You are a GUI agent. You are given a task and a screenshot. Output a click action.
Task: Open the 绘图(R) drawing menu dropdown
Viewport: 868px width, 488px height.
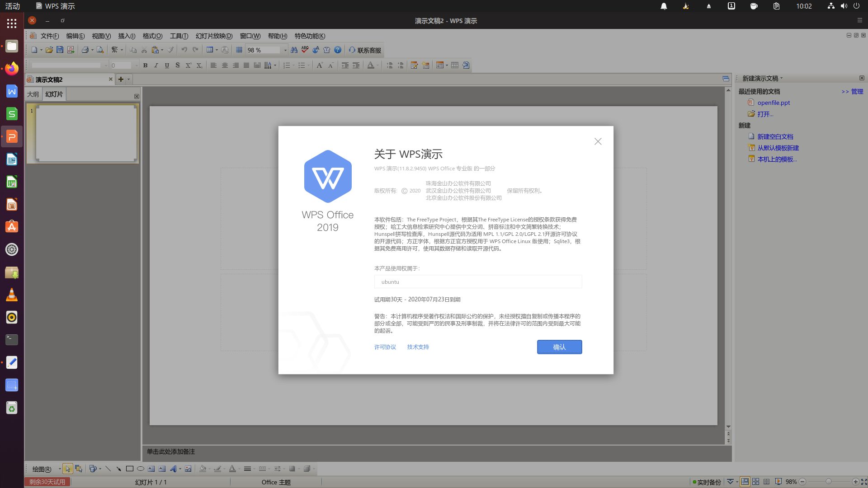pos(59,469)
